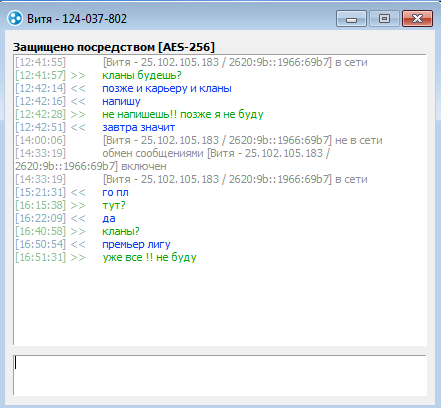Click the window title 'Витя - 124-037-802'

[x=77, y=19]
